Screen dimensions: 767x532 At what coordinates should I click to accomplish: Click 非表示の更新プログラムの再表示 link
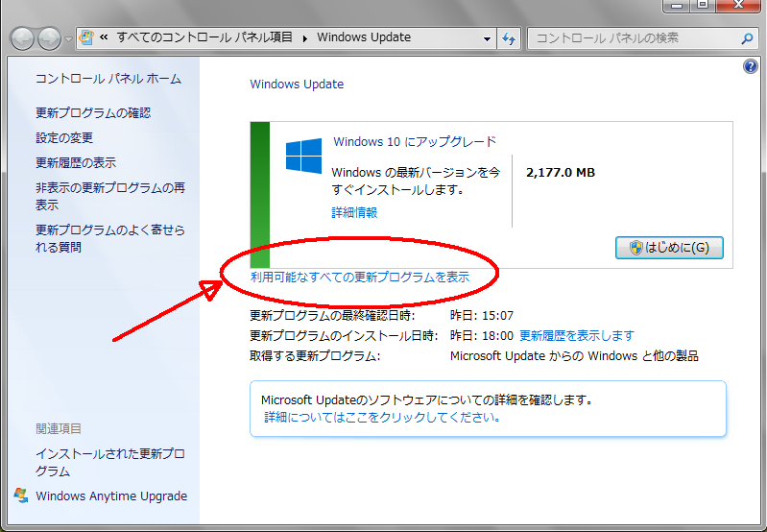click(110, 196)
